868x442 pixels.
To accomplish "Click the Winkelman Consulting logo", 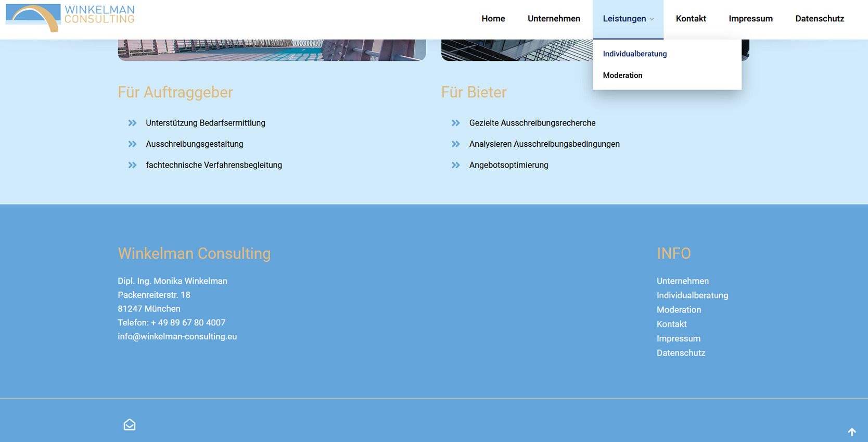I will coord(70,17).
